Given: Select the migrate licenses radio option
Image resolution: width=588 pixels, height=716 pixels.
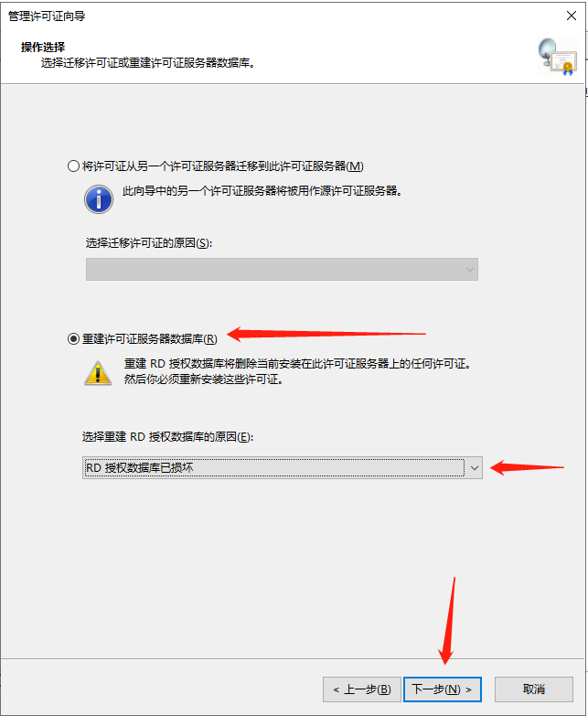Looking at the screenshot, I should tap(73, 166).
